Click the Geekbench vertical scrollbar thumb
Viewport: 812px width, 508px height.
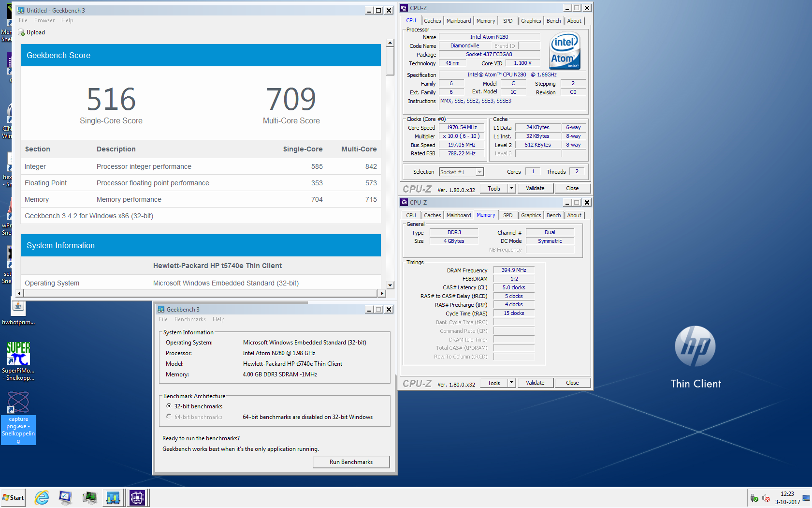pyautogui.click(x=390, y=61)
